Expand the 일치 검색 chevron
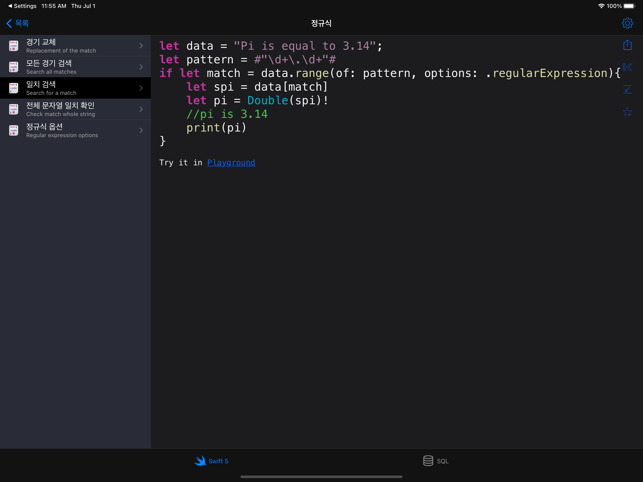The height and width of the screenshot is (482, 643). 141,88
